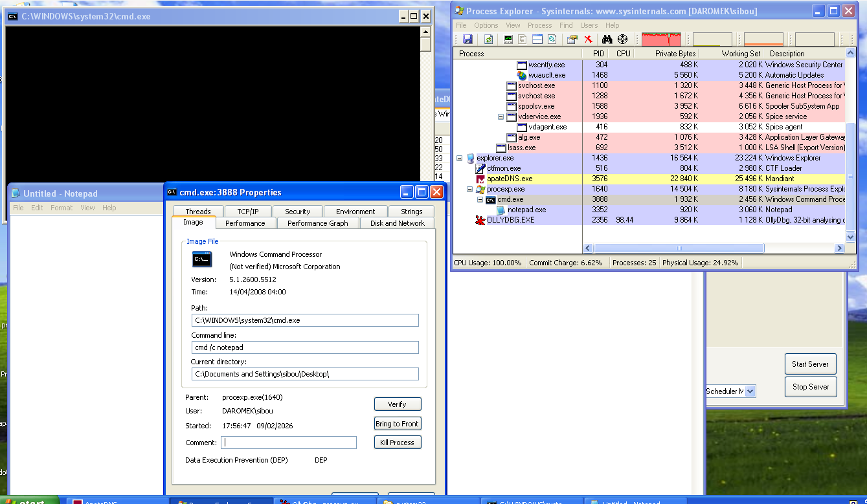
Task: Click the Save toolbar icon in Process Explorer
Action: (x=467, y=39)
